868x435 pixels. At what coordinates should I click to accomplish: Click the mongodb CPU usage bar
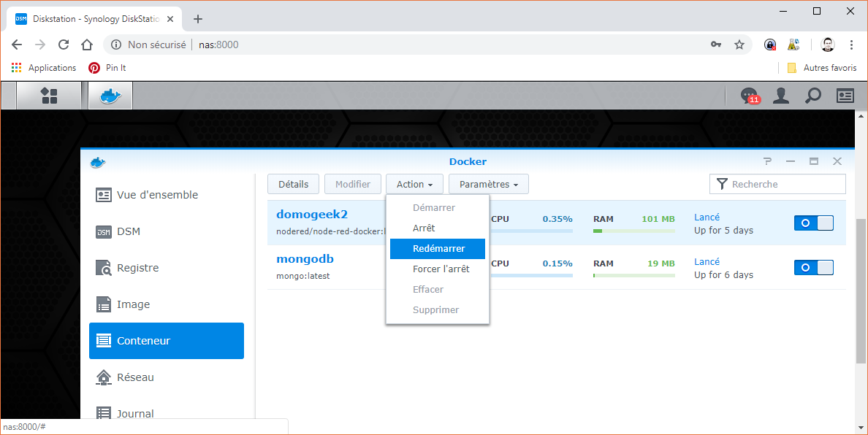pyautogui.click(x=531, y=274)
